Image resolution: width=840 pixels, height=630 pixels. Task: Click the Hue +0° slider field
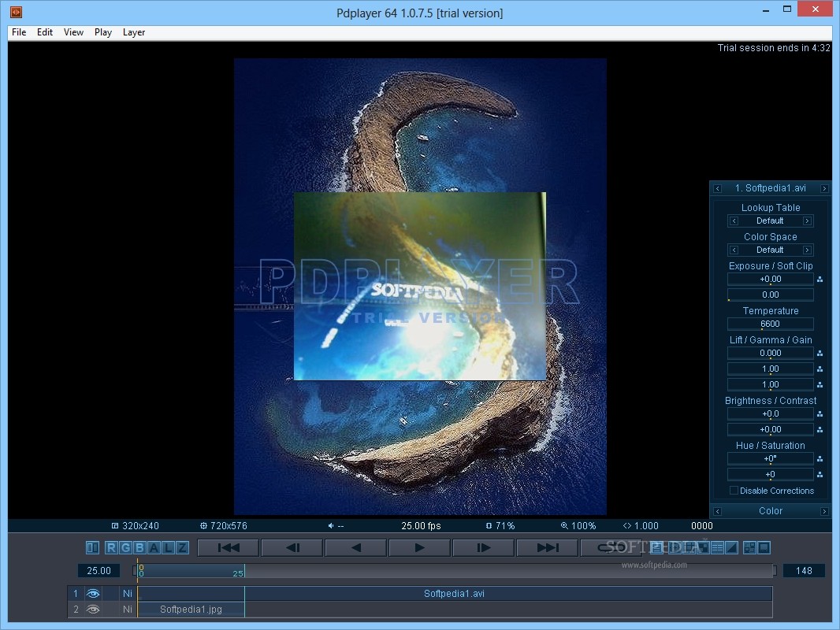click(x=771, y=458)
